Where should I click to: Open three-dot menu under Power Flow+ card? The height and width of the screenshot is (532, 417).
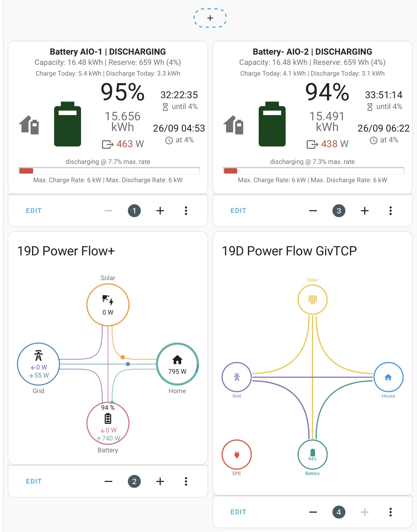pos(186,481)
